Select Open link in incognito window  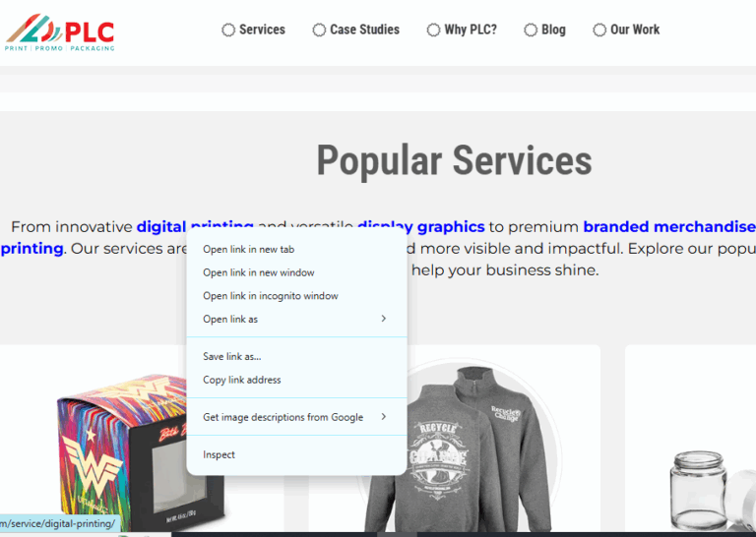270,296
